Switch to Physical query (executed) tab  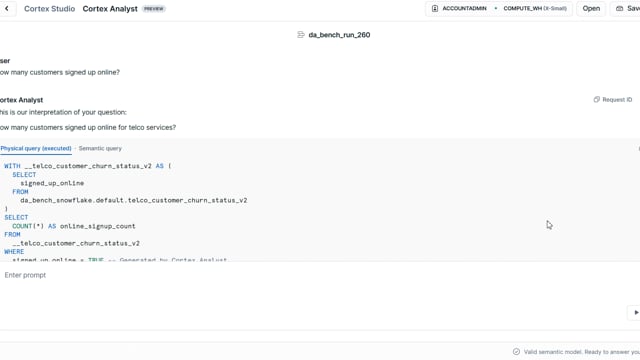36,149
